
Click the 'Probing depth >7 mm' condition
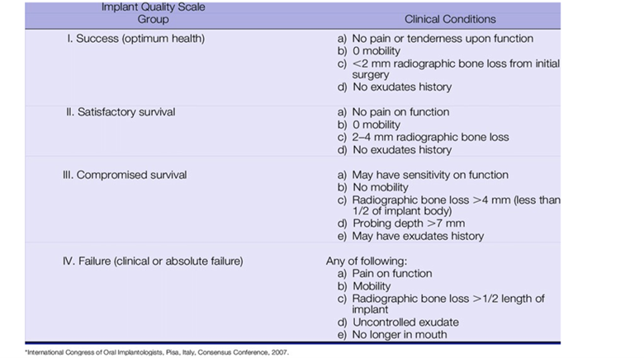pos(401,224)
